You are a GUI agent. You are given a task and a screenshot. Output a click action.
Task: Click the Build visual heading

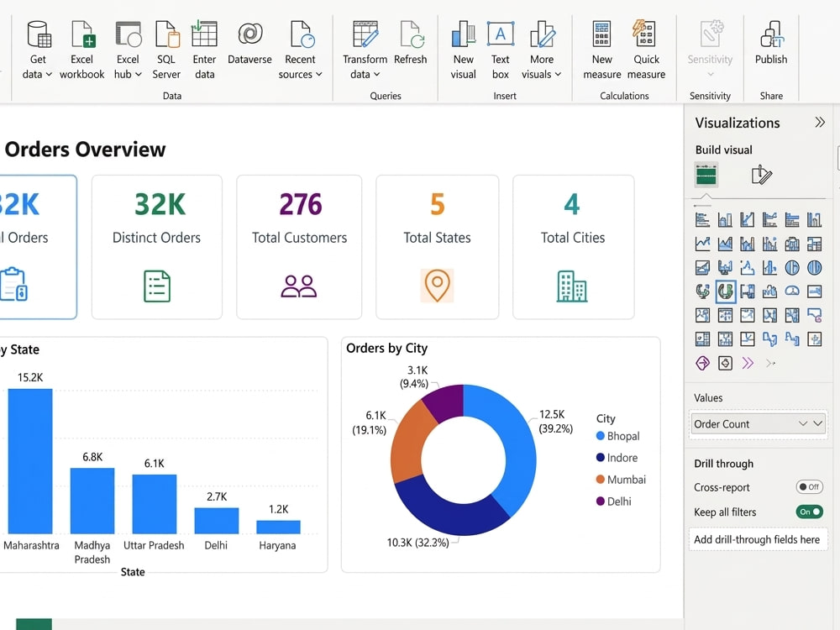[x=724, y=150]
